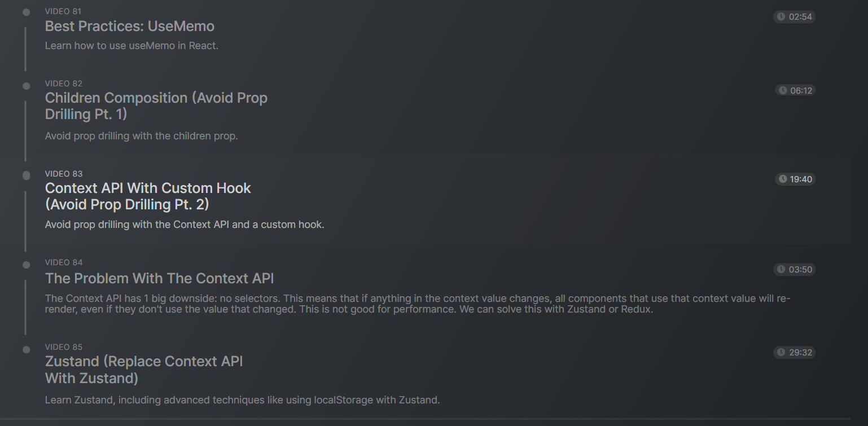This screenshot has width=868, height=426.
Task: Click the VIDEO 83 label
Action: [64, 174]
